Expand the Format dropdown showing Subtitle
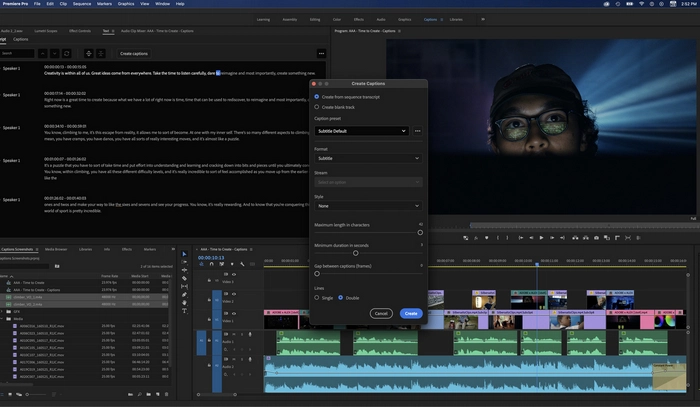Viewport: 700px width, 407px height. pos(367,158)
